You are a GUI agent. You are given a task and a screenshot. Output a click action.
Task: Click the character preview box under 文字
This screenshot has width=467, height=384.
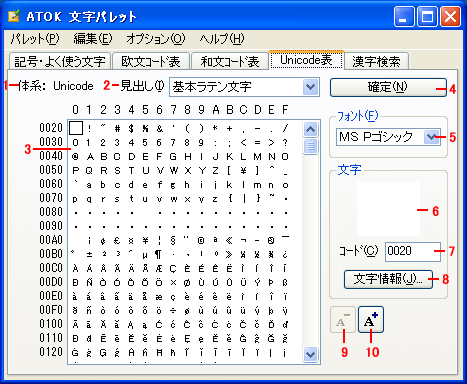(x=388, y=209)
